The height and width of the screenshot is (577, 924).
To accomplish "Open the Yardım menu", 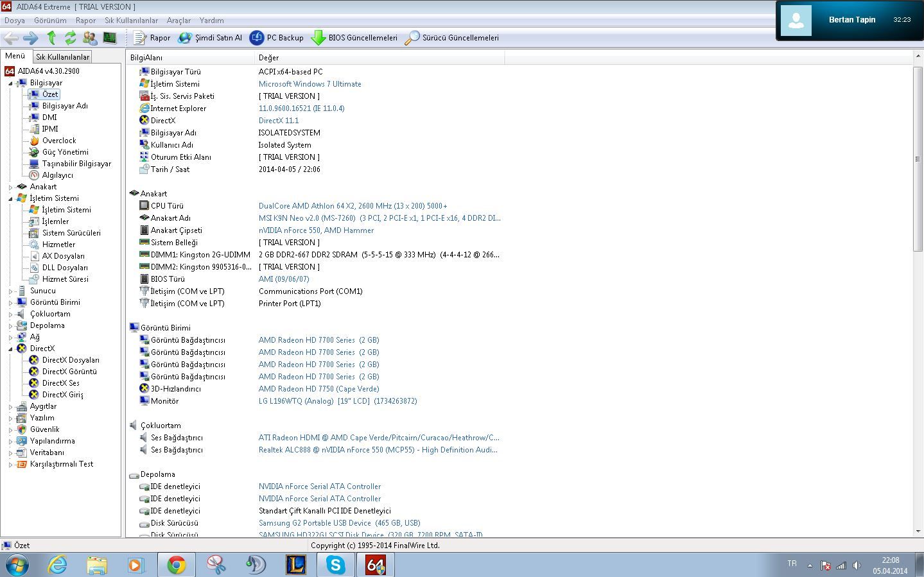I will pyautogui.click(x=211, y=21).
